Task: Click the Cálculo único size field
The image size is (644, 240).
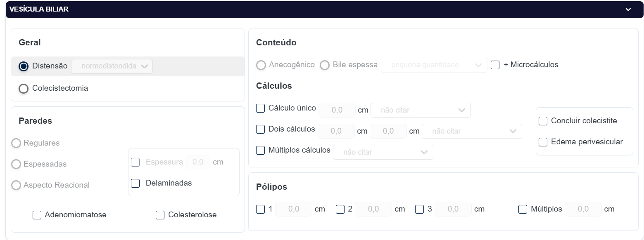Action: point(337,110)
